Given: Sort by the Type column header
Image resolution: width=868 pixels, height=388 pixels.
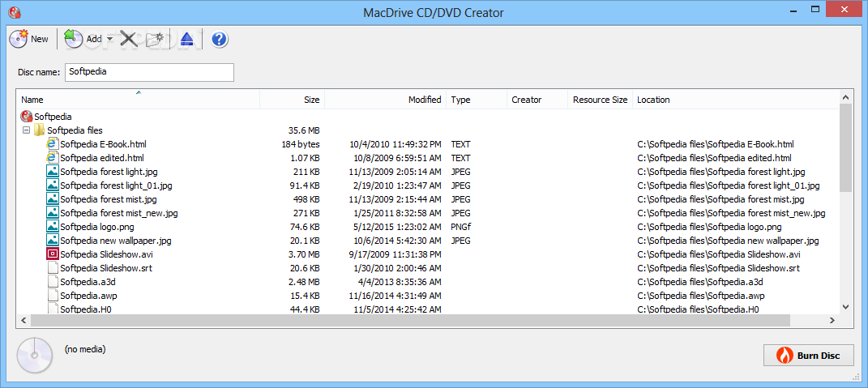Looking at the screenshot, I should point(477,100).
